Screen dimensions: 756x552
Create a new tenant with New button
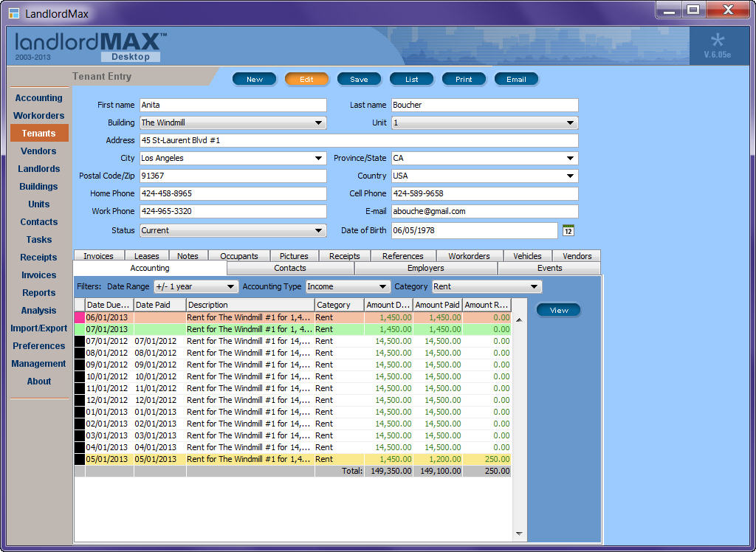tap(254, 79)
